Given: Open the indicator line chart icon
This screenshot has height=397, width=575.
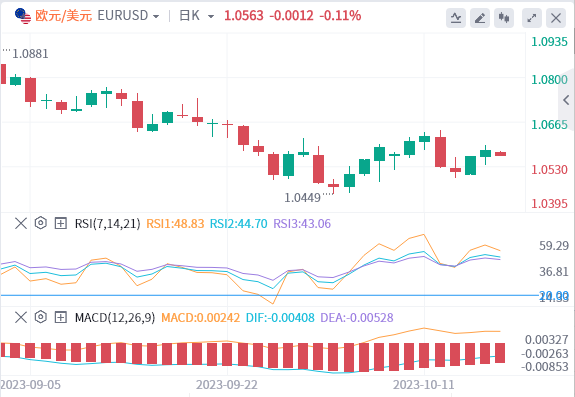Looking at the screenshot, I should (x=456, y=18).
